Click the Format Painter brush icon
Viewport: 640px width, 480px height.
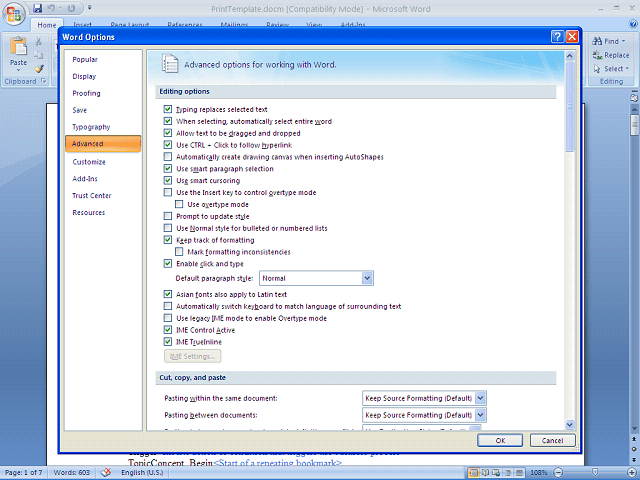coord(39,69)
